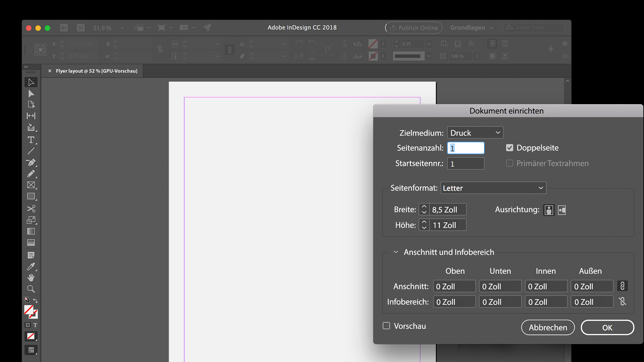Viewport: 644px width, 362px height.
Task: Click the Infobereich Innen field
Action: click(x=546, y=302)
